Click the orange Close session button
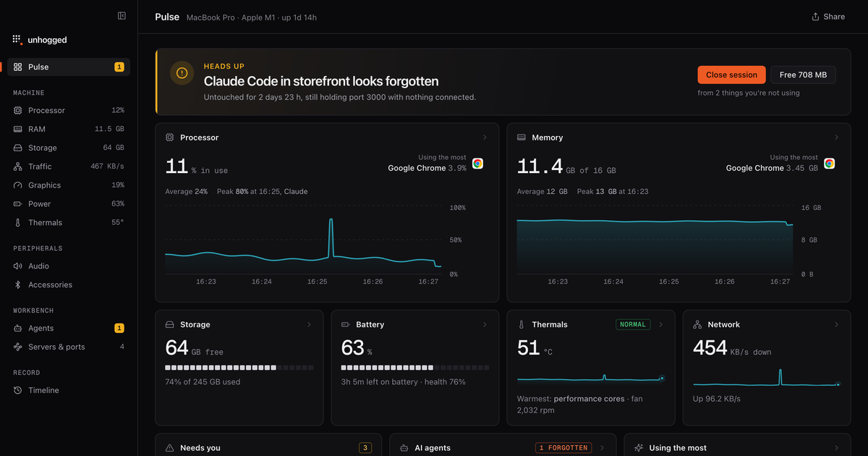Viewport: 868px width, 456px height. click(x=731, y=75)
